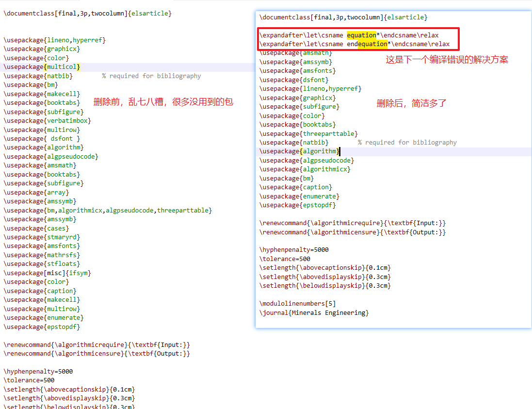Screen dimensions: 532x409
Task: Click \abovedisplayskip setlength in the right pane
Action: pyautogui.click(x=325, y=277)
